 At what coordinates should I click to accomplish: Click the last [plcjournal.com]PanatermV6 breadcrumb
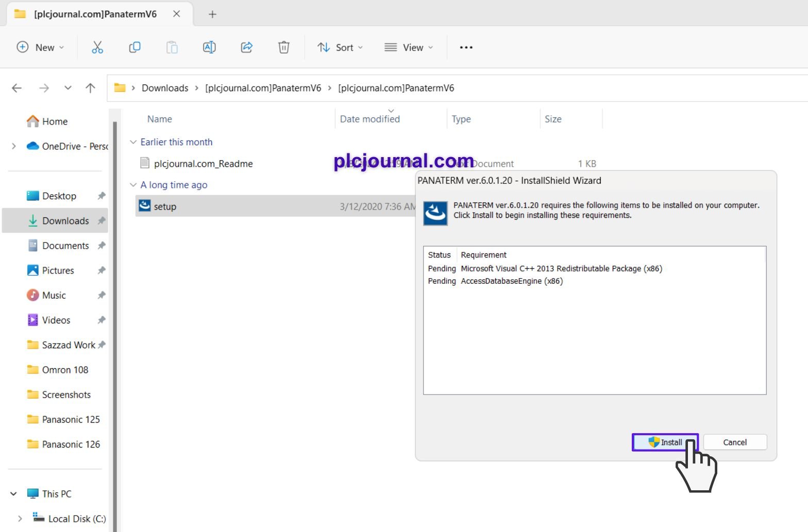tap(396, 88)
